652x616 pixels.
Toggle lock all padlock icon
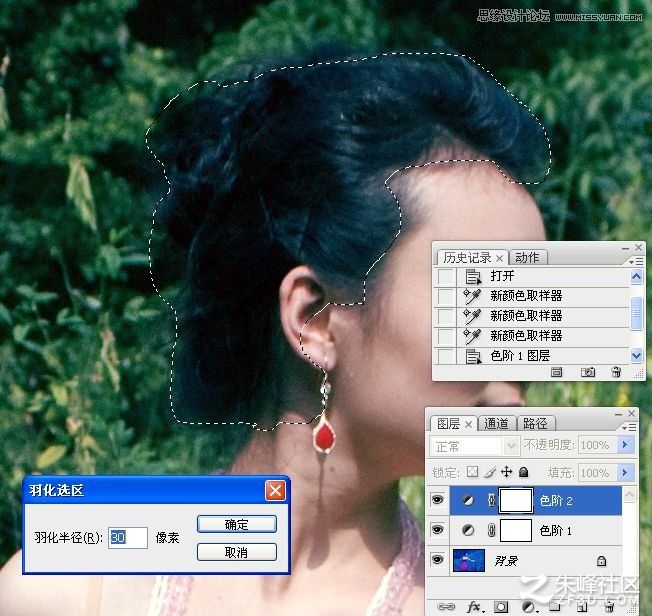coord(524,472)
